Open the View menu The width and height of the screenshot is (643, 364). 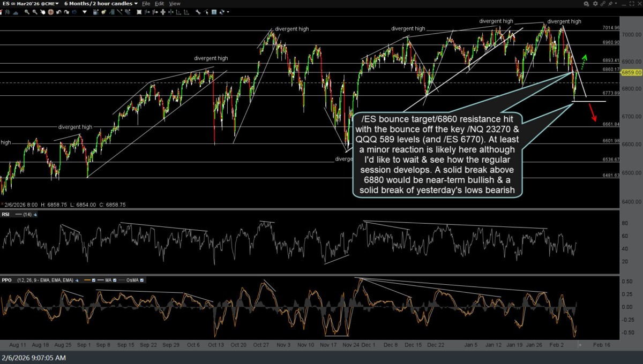175,4
